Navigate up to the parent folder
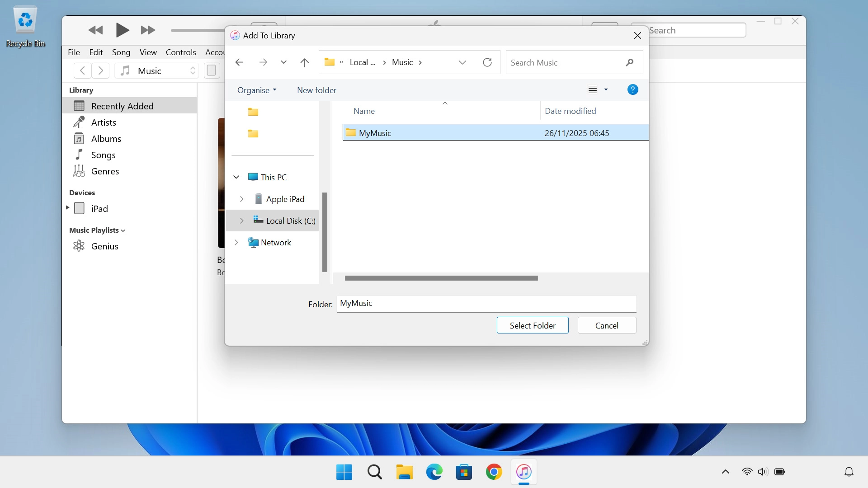The height and width of the screenshot is (488, 868). click(x=305, y=62)
